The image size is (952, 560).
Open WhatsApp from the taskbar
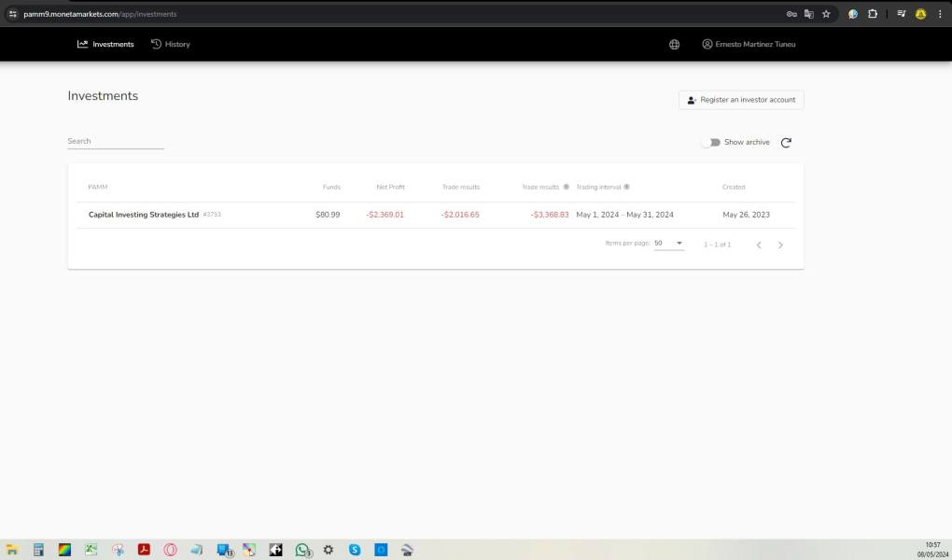pos(302,550)
